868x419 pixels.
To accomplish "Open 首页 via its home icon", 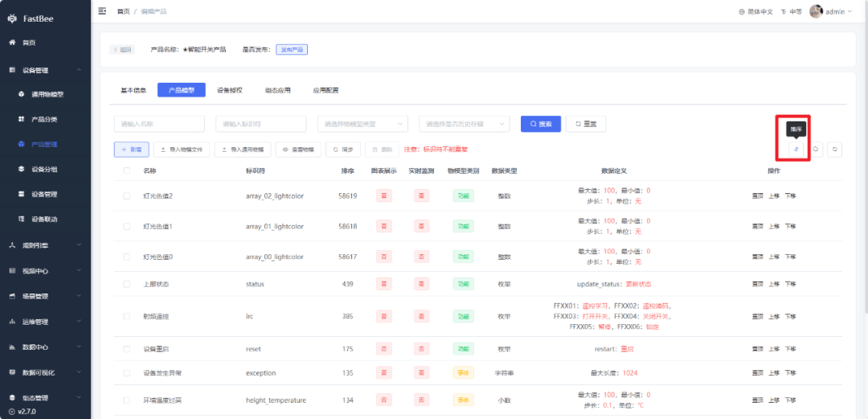I will (12, 43).
